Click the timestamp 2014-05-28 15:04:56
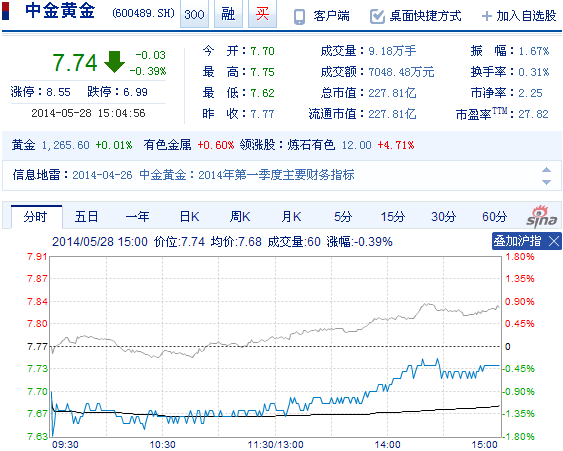Viewport: 563px width, 451px height. tap(88, 113)
